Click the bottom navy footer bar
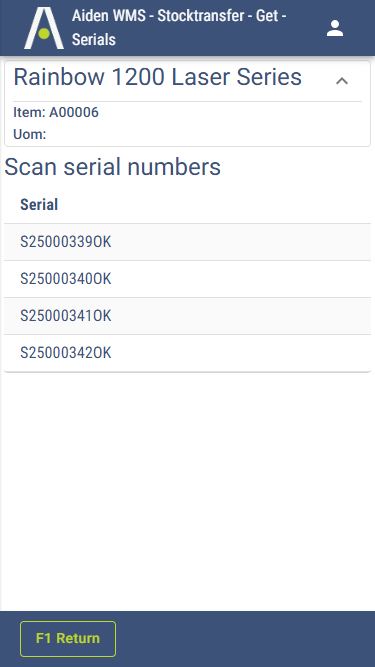This screenshot has height=667, width=375. (188, 639)
